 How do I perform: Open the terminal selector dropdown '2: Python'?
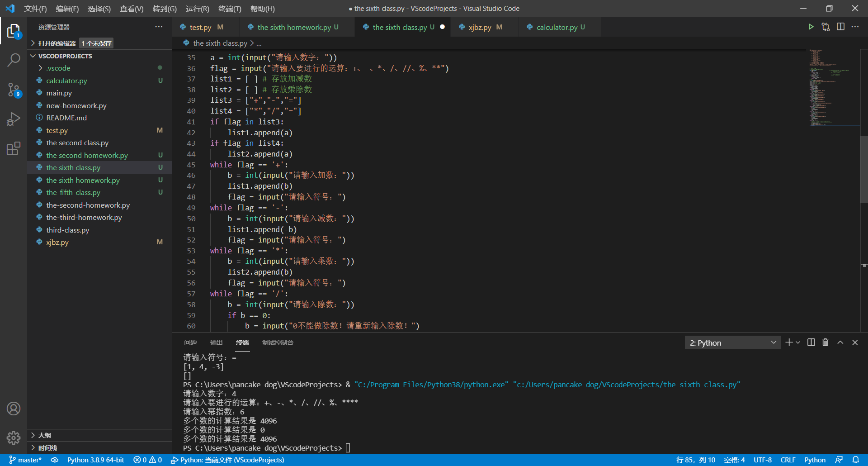(732, 343)
